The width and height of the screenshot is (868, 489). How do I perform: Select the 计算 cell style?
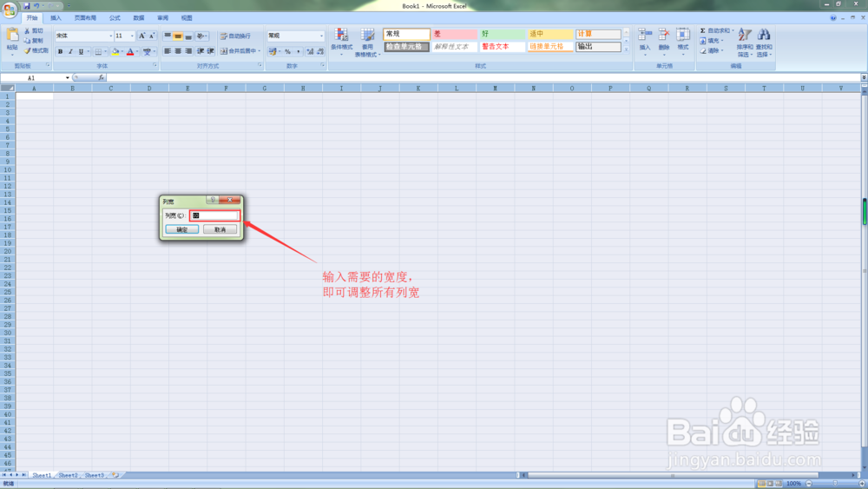pos(598,34)
